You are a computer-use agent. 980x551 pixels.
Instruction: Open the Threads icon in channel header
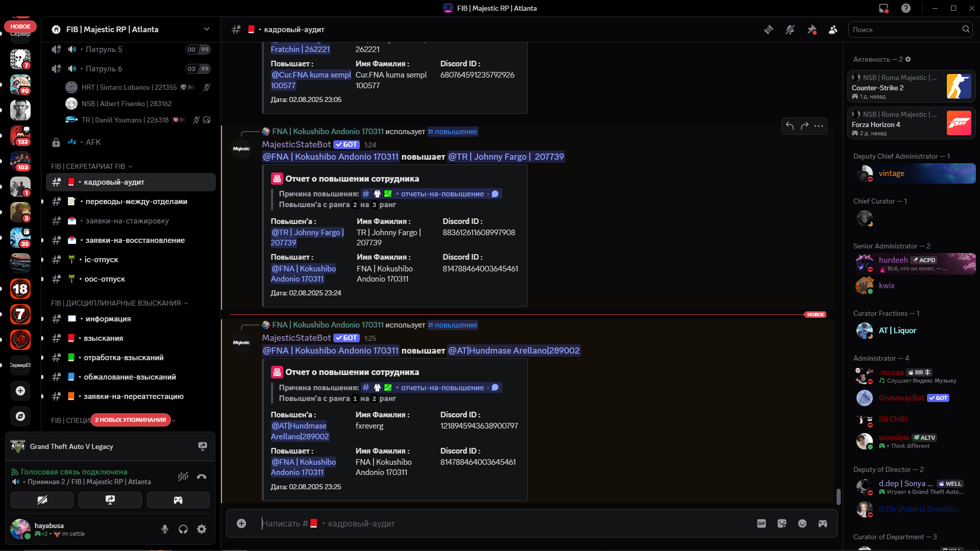tap(769, 30)
